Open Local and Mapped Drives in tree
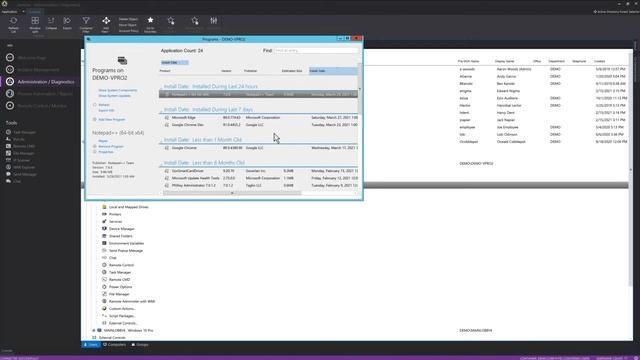The image size is (640, 360). click(125, 207)
